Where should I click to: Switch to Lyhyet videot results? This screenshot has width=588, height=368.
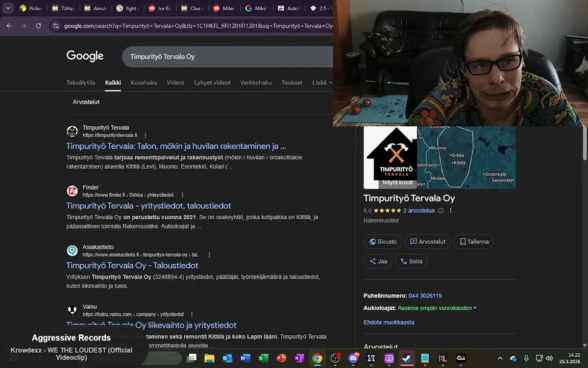click(212, 83)
